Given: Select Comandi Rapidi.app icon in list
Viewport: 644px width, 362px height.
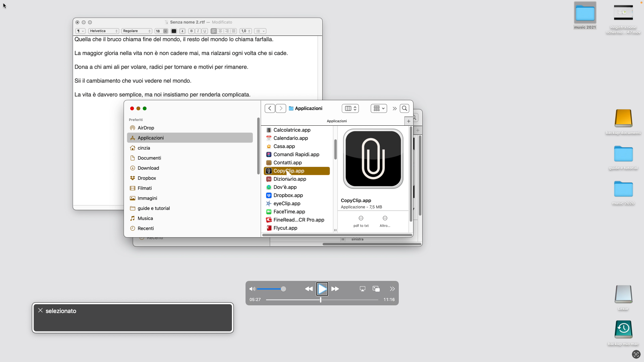Looking at the screenshot, I should [x=269, y=155].
